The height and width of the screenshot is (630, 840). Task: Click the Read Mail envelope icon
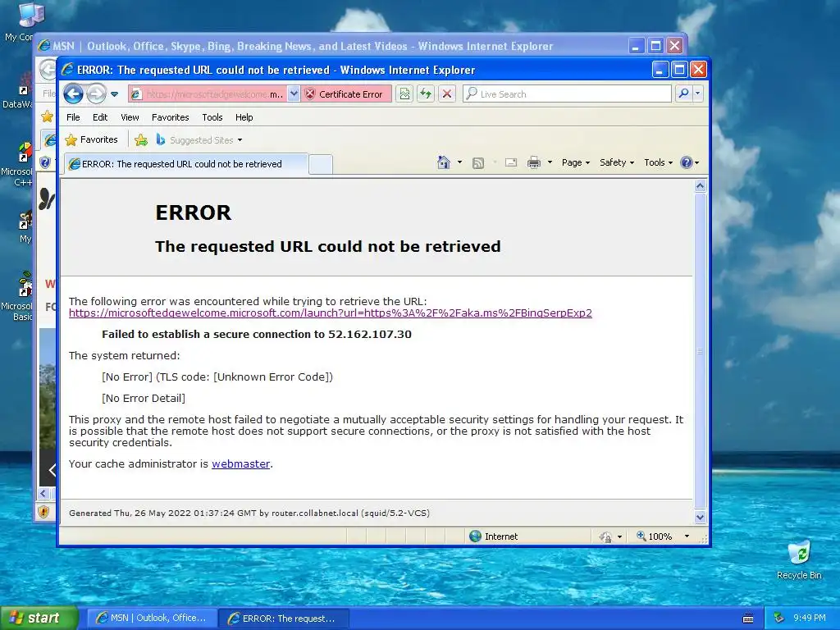pos(510,163)
